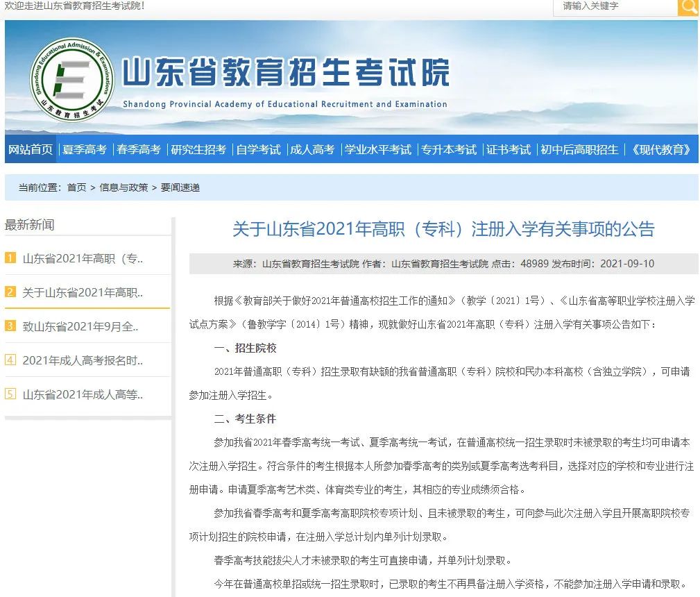Click the keyword search input field
Viewport: 700px width, 597px height.
click(x=615, y=7)
